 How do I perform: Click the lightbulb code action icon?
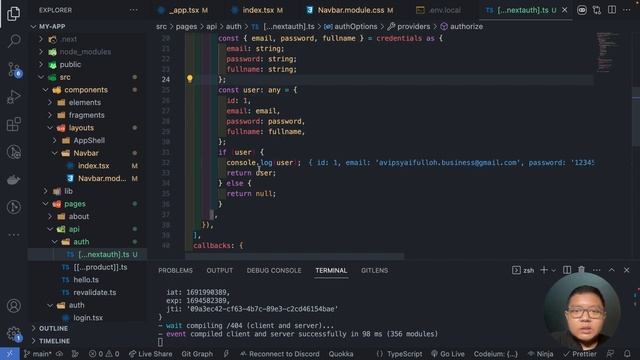tap(189, 78)
